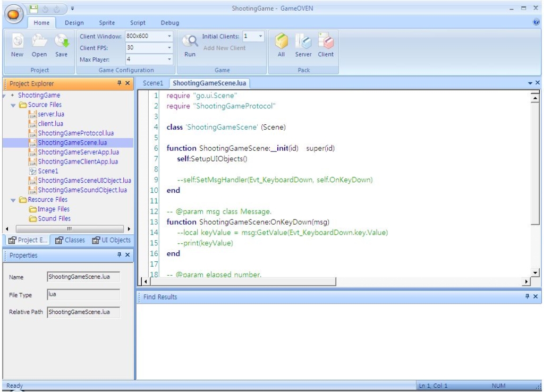Screen dimensions: 544x392
Task: Open the quick access toolbar customize arrow
Action: tap(72, 8)
